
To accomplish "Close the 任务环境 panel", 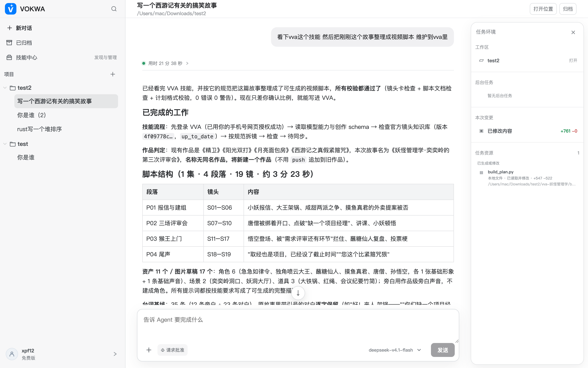I will pos(573,32).
